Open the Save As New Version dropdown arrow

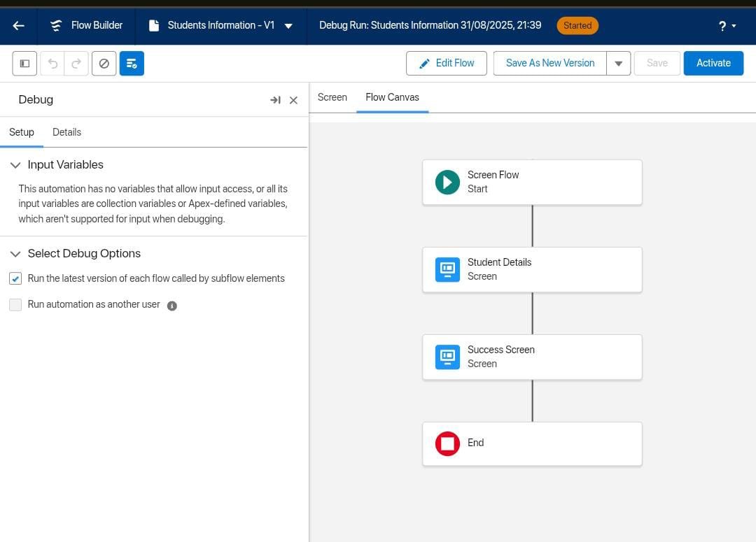tap(618, 63)
